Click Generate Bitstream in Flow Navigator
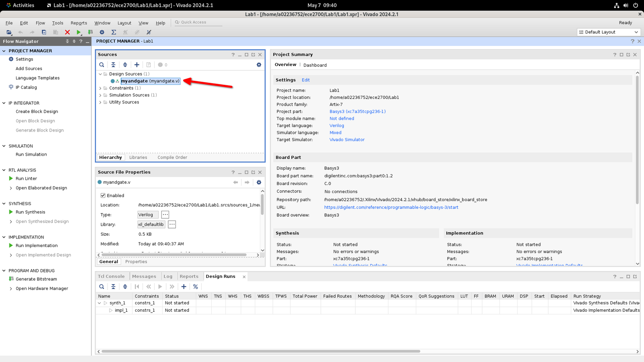The image size is (644, 362). point(36,279)
